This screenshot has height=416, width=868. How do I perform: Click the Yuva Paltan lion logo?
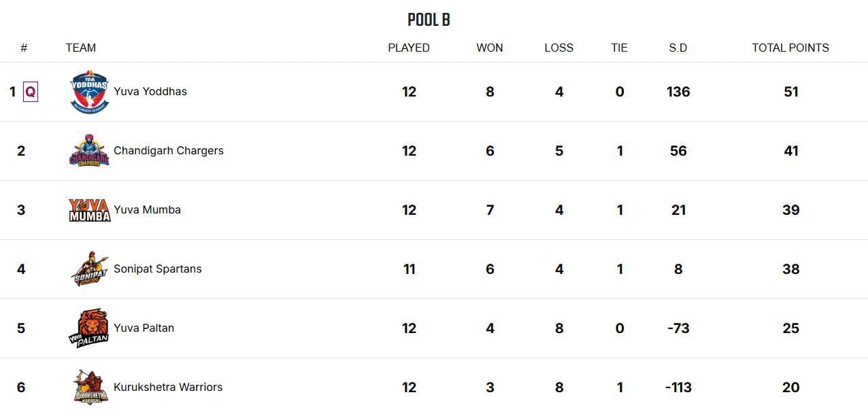tap(89, 328)
